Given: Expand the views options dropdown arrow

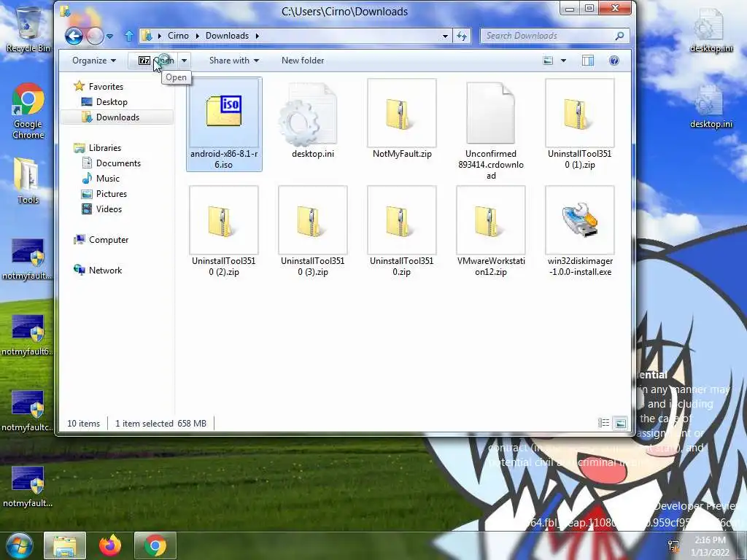Looking at the screenshot, I should coord(564,61).
